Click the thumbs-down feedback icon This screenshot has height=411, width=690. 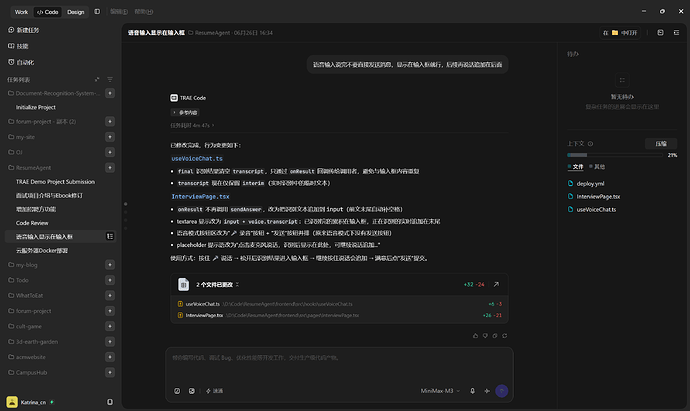[x=485, y=336]
